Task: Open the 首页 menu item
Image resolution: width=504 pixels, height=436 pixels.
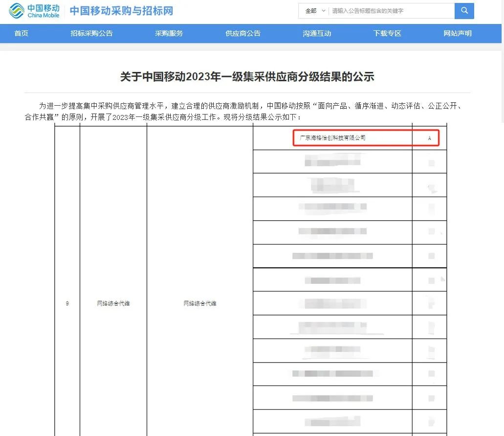Action: (x=21, y=33)
